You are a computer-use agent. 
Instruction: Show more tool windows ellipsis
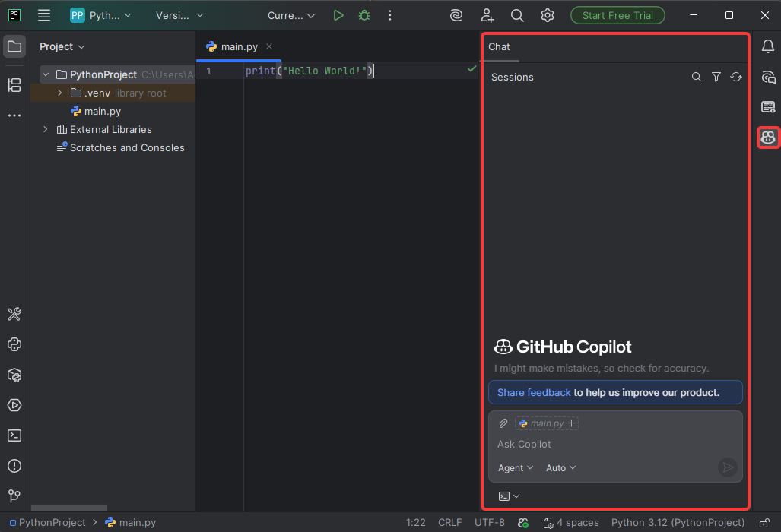pos(14,116)
